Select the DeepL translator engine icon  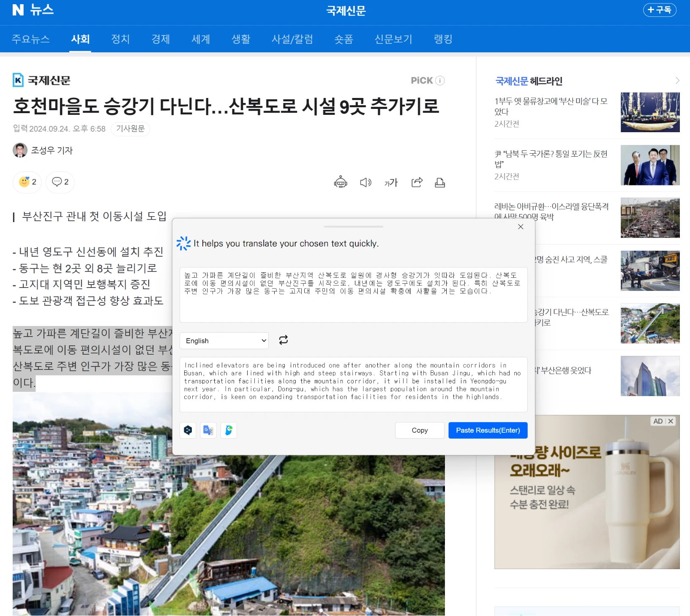tap(188, 430)
